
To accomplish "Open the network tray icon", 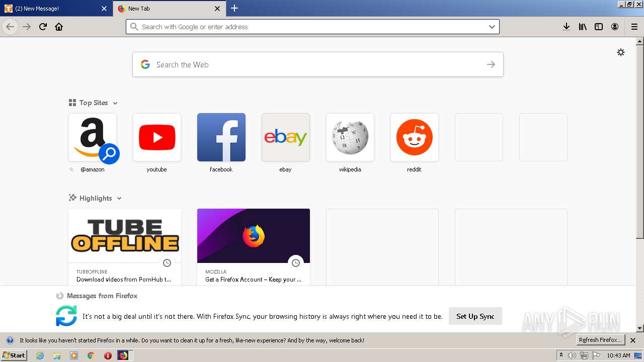I will (584, 355).
